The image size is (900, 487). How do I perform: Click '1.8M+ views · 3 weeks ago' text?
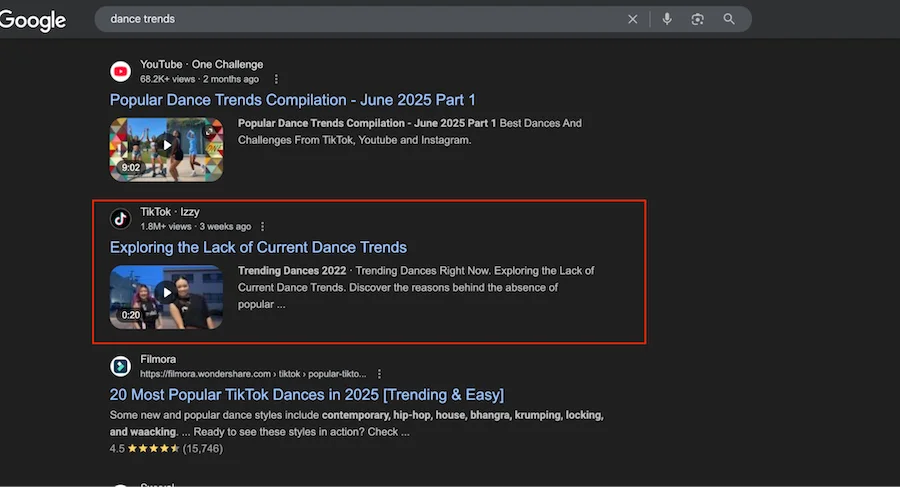point(196,227)
